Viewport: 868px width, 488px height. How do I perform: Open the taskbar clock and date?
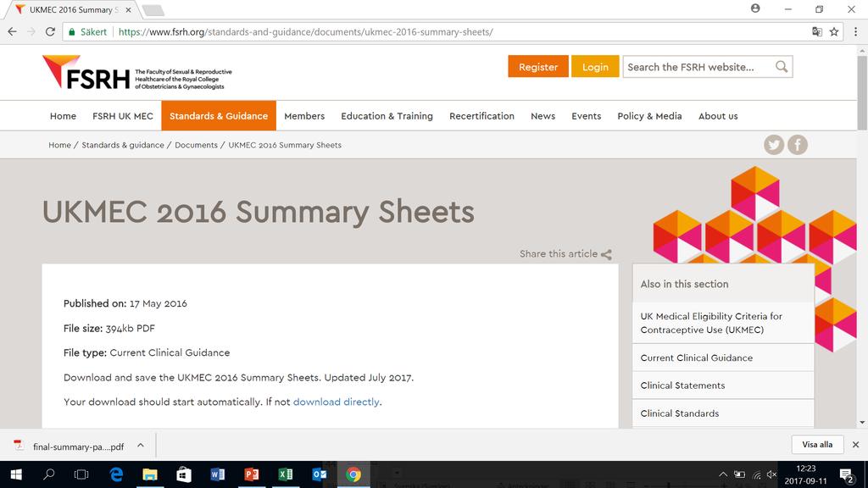(805, 474)
